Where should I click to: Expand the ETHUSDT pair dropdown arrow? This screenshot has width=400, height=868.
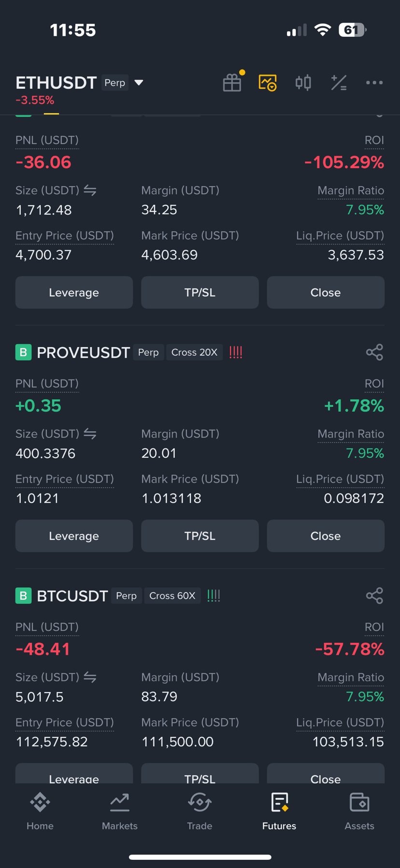[x=139, y=83]
